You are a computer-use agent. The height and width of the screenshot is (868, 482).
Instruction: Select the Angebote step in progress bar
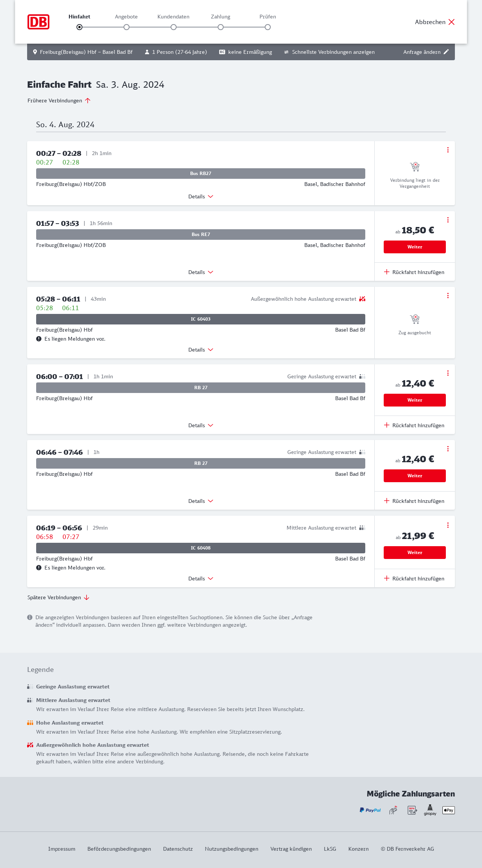(x=127, y=27)
